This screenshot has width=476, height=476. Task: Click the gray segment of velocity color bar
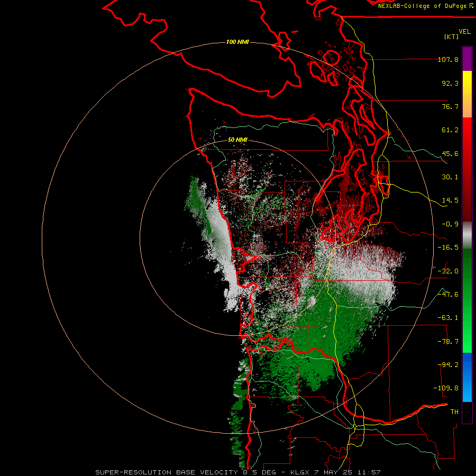pyautogui.click(x=467, y=235)
